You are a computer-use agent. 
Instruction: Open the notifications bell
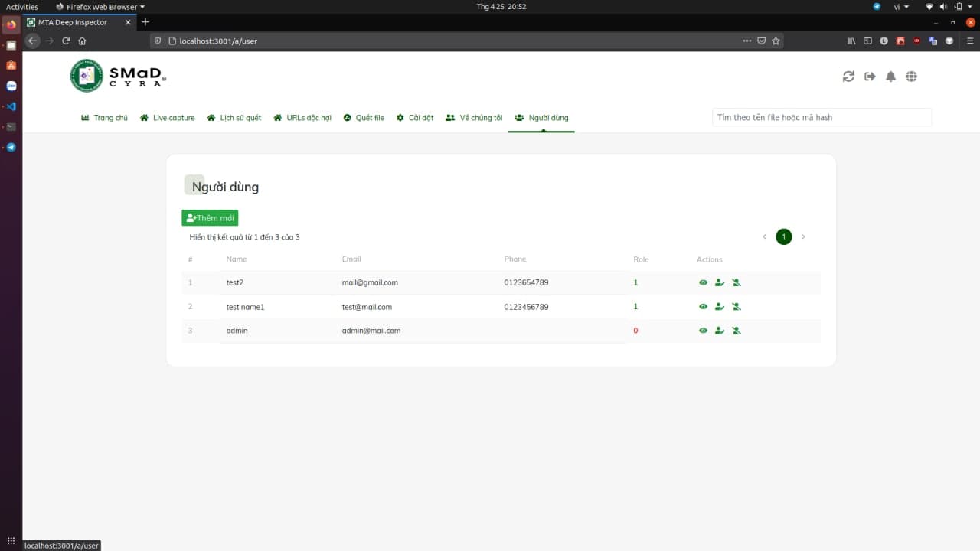point(890,77)
